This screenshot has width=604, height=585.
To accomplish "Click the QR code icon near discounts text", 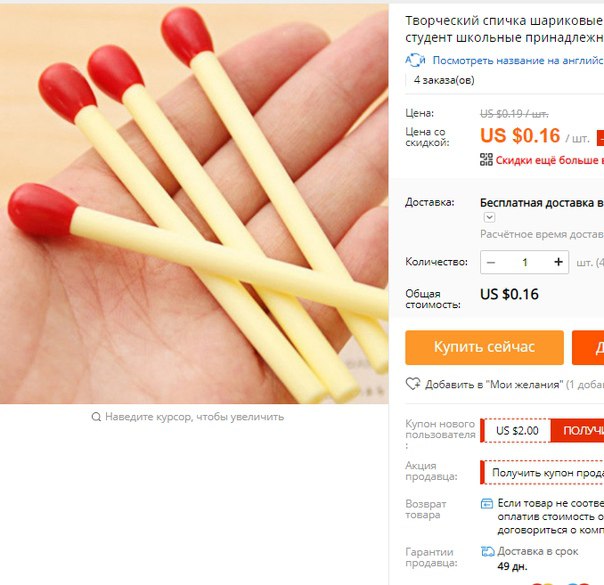I will pyautogui.click(x=486, y=159).
